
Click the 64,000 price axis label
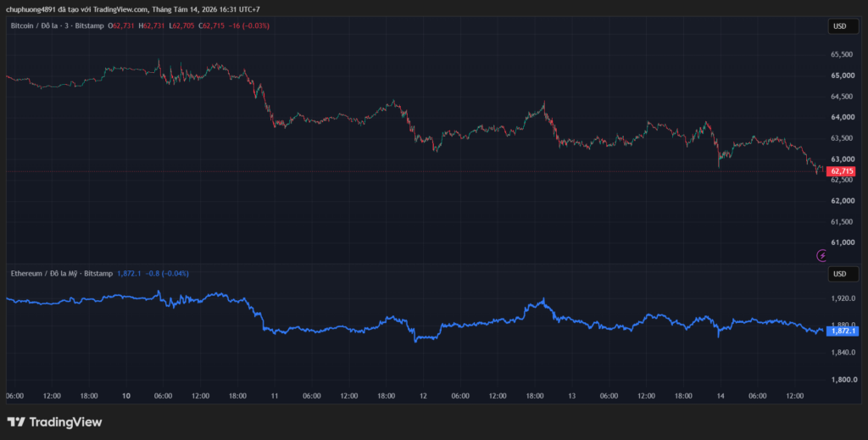click(842, 117)
